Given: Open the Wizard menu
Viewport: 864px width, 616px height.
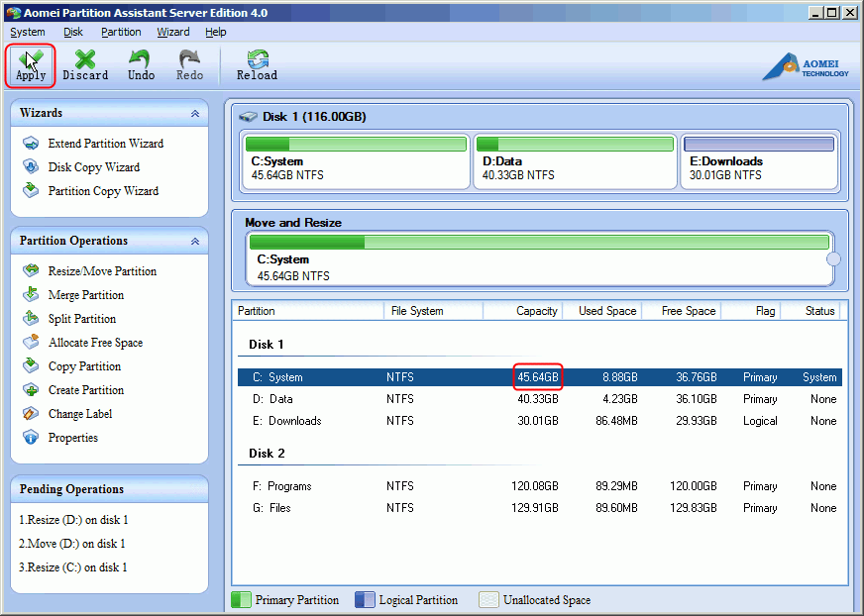Looking at the screenshot, I should click(x=172, y=32).
